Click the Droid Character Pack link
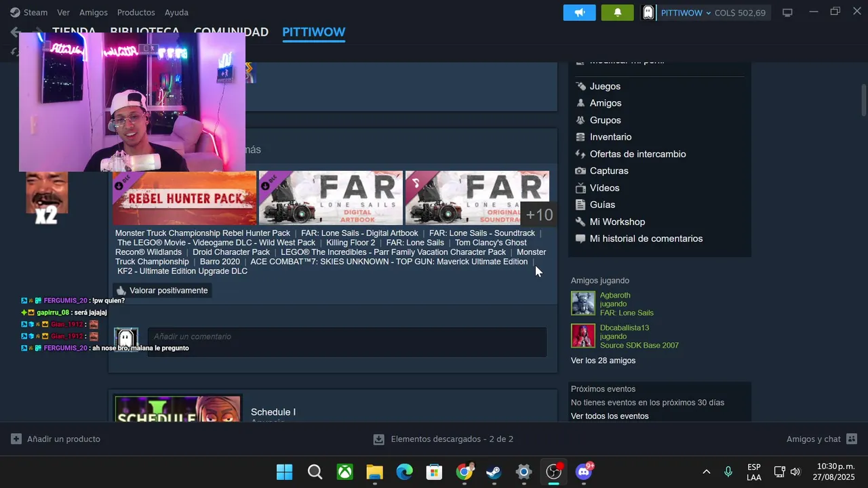Viewport: 868px width, 488px height. (x=231, y=252)
